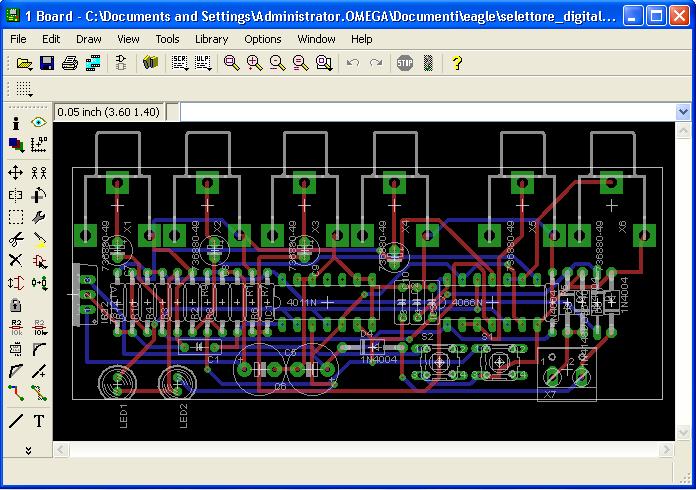This screenshot has height=490, width=696.
Task: Select the Value tool
Action: pos(39,327)
